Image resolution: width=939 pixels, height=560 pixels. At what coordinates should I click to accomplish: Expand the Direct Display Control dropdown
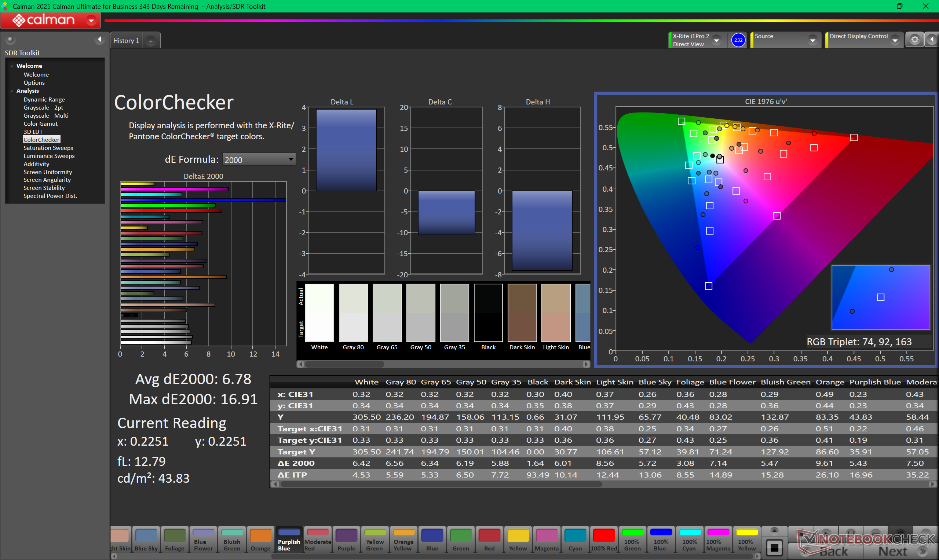[895, 40]
